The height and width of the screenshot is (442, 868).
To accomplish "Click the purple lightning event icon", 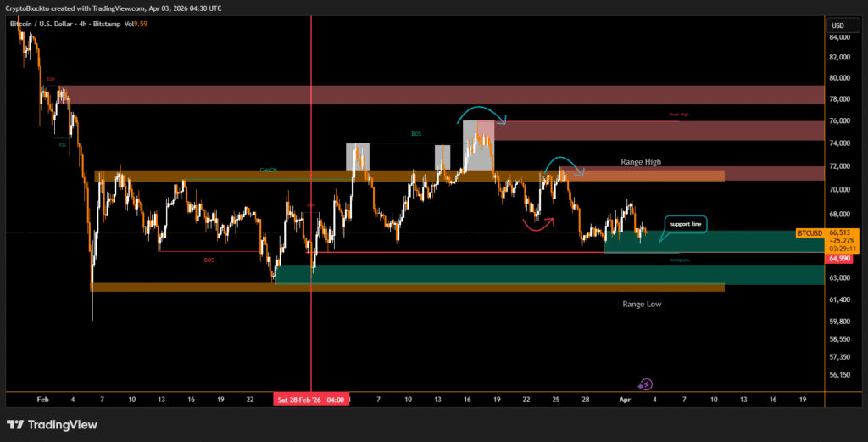I will tap(645, 383).
